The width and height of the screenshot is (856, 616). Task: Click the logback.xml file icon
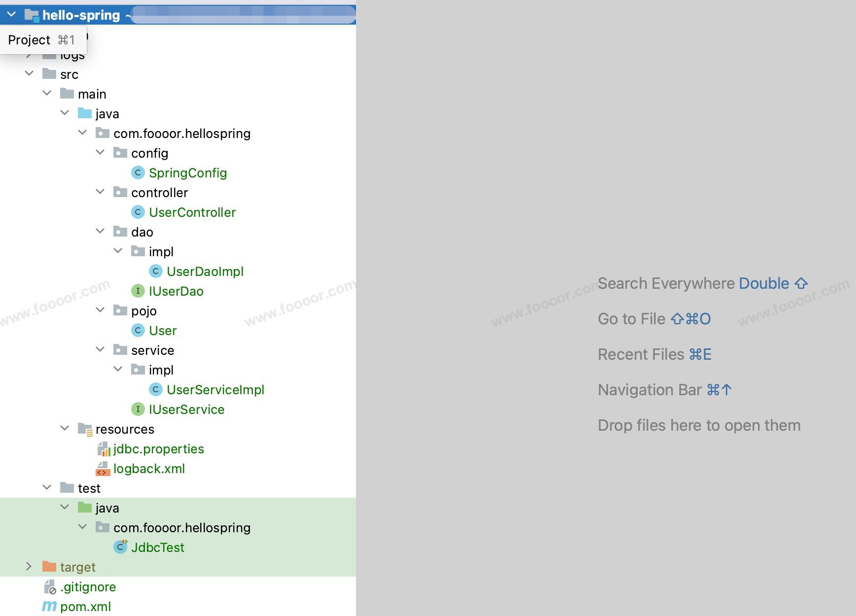pos(103,469)
